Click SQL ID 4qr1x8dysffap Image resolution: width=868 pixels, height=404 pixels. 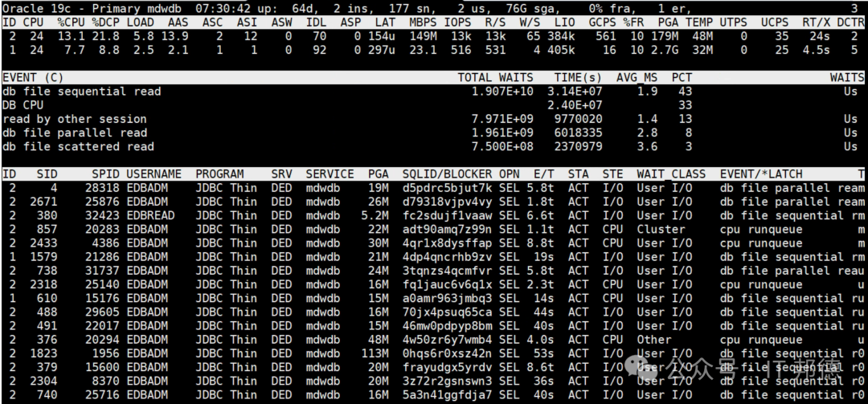point(448,243)
